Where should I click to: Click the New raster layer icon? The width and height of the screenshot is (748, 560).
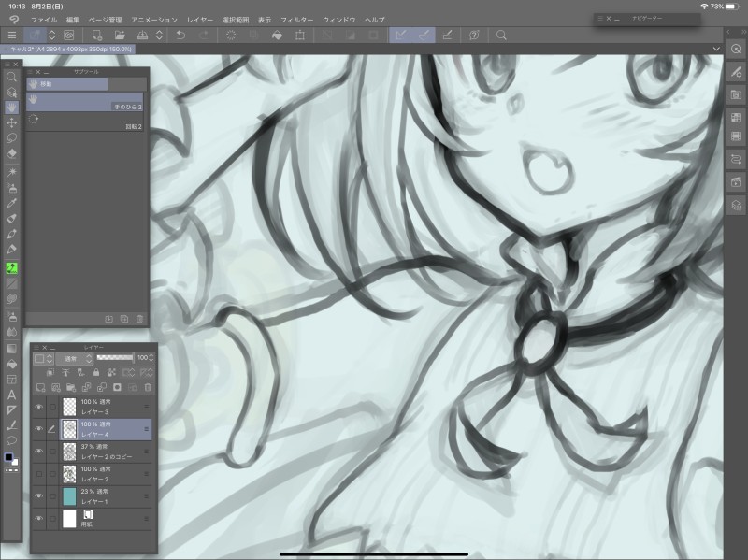click(x=41, y=387)
